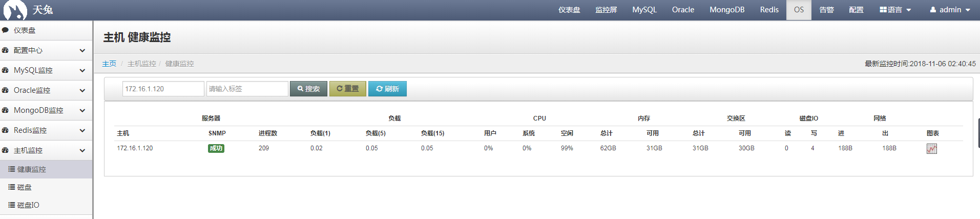Image resolution: width=980 pixels, height=219 pixels.
Task: Click the list icon next to 磁盘
Action: (11, 187)
